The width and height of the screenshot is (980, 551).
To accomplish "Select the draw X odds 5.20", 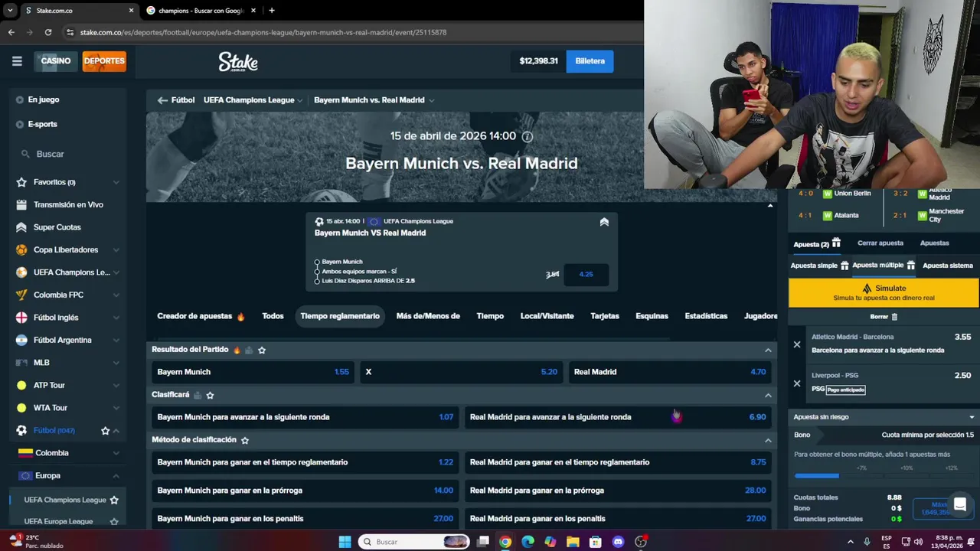I will tap(461, 372).
